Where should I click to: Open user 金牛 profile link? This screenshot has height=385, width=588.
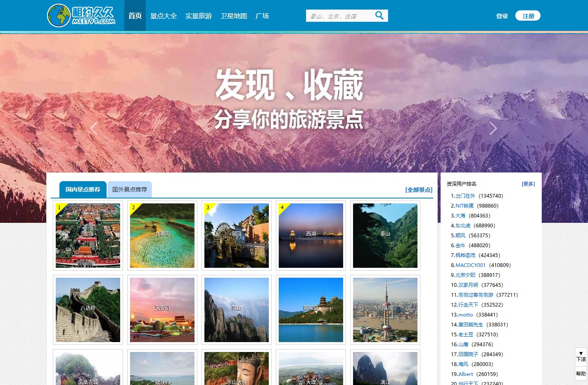pyautogui.click(x=460, y=246)
